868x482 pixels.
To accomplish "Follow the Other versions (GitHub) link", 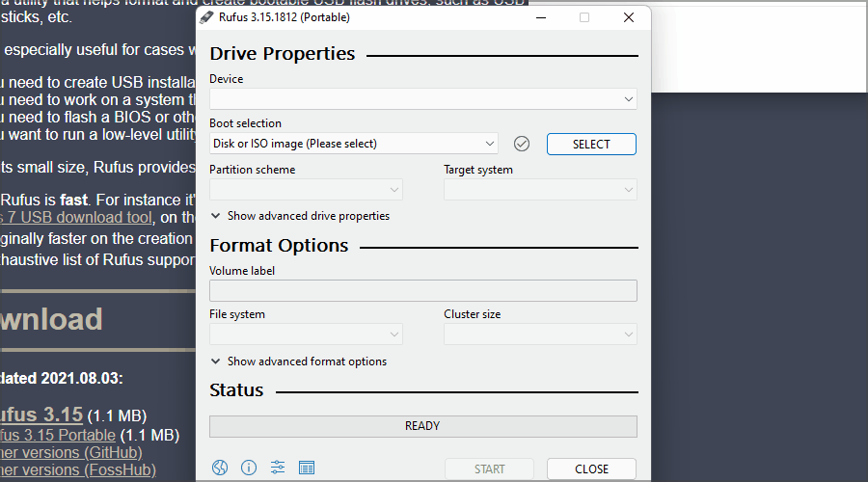I will click(x=70, y=452).
